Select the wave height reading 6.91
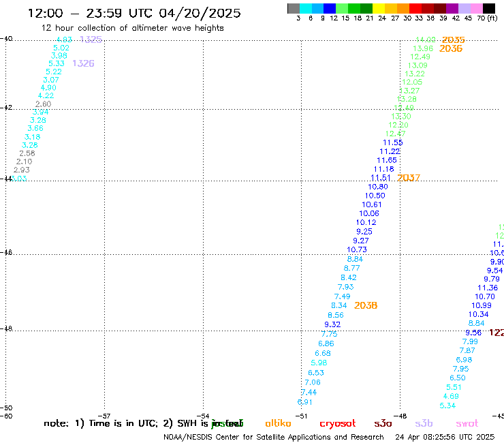The image size is (504, 443). click(304, 403)
